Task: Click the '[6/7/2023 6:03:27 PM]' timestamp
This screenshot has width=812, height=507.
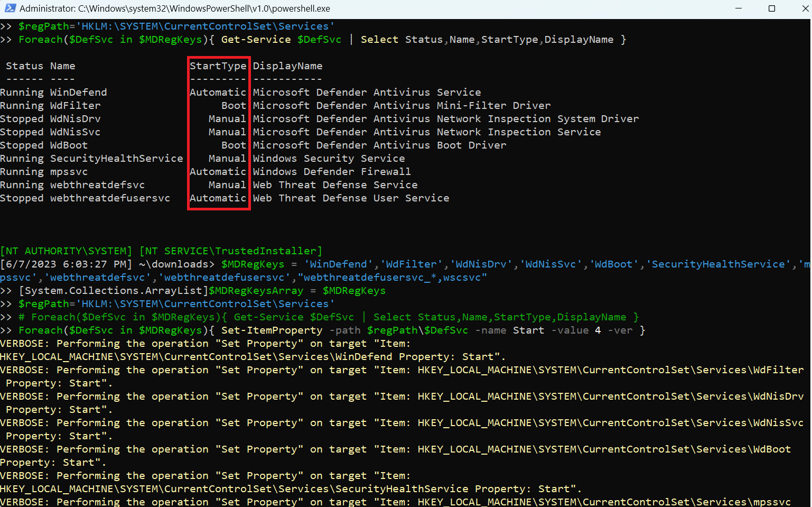Action: [66, 264]
